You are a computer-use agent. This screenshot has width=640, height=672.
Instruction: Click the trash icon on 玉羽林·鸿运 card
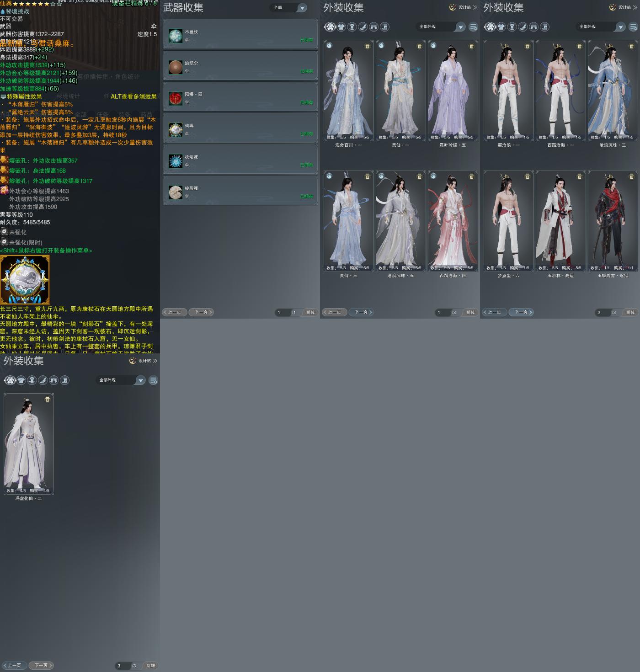click(580, 176)
